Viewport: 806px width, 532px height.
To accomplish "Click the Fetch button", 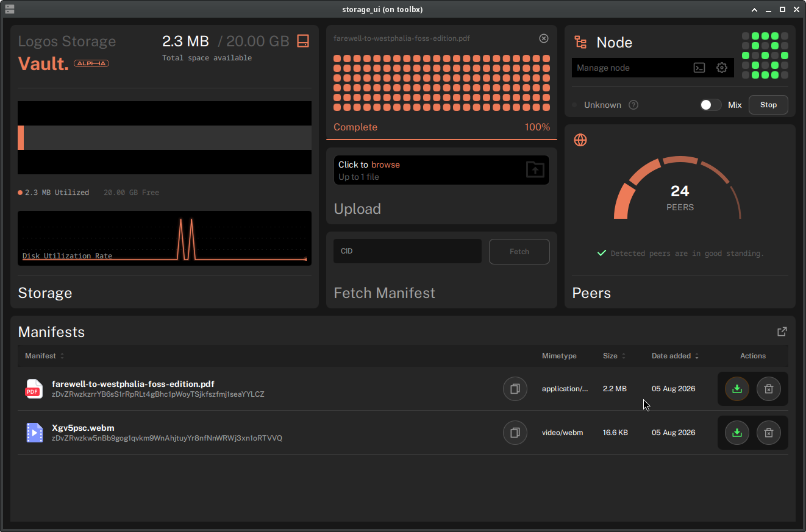I will pyautogui.click(x=519, y=252).
